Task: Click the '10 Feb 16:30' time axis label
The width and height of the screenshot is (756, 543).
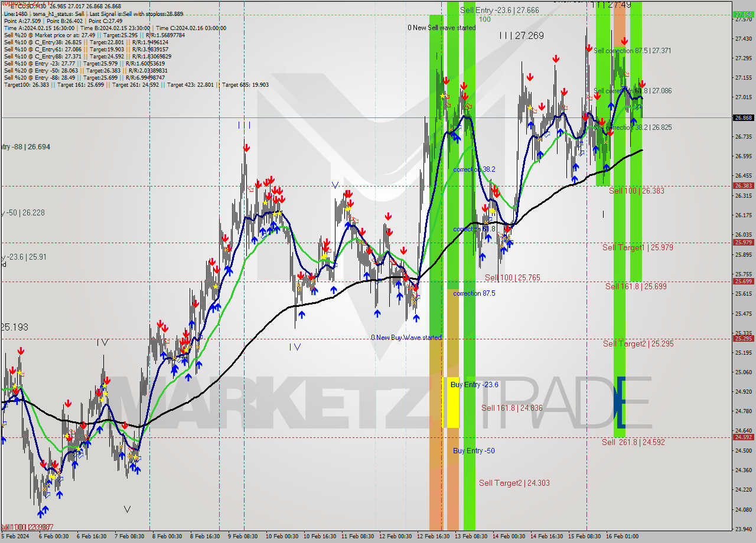Action: (x=320, y=537)
